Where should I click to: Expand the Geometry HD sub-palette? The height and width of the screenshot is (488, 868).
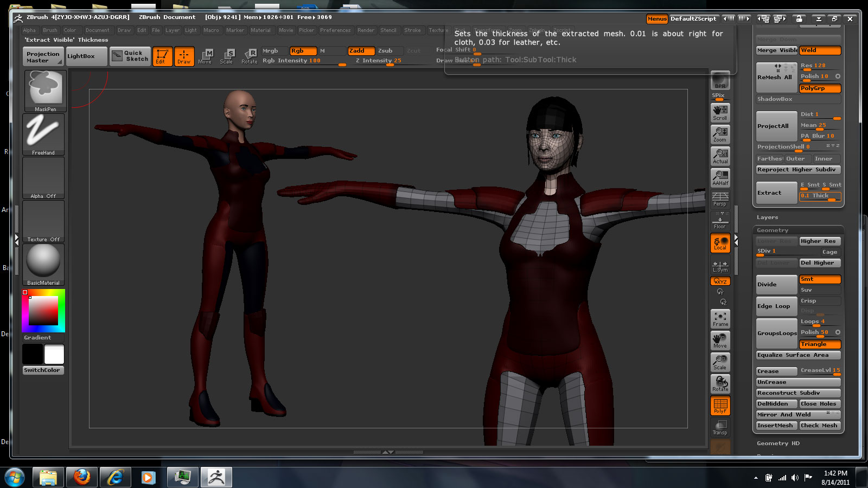(778, 443)
